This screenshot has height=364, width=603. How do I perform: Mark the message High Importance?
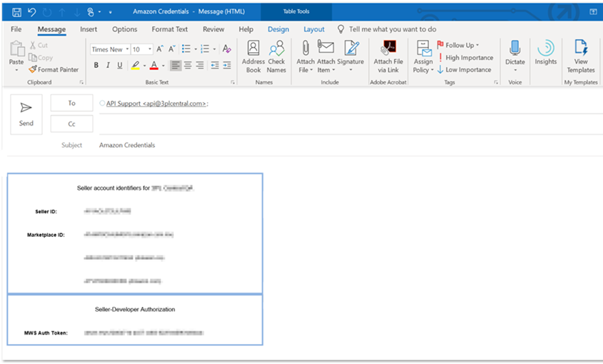click(x=465, y=58)
